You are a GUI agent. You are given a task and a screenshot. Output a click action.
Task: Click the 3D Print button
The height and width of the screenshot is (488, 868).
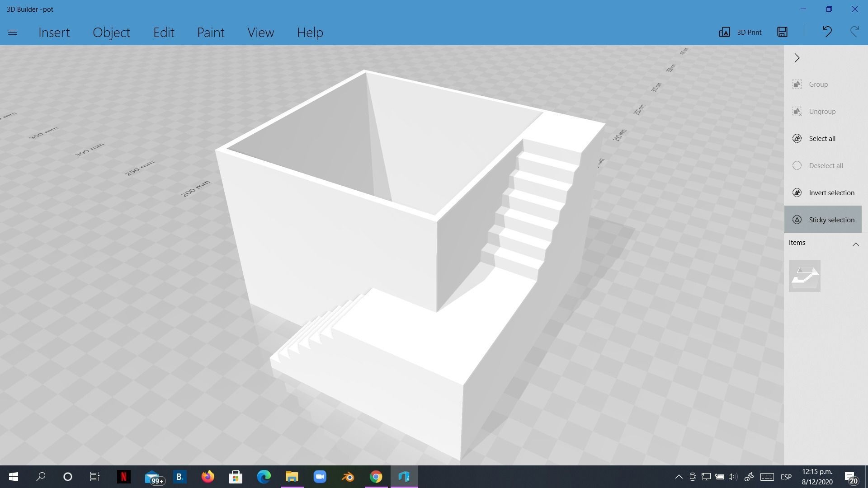pos(741,32)
